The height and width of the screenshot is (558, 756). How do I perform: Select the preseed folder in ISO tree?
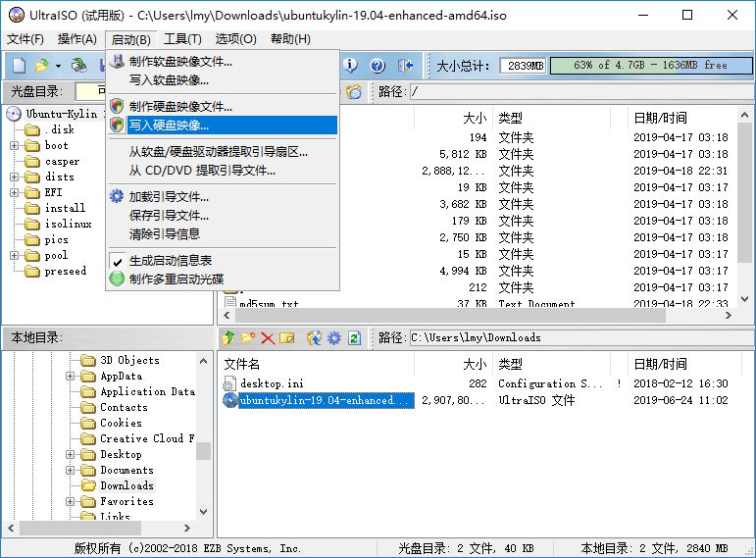65,271
